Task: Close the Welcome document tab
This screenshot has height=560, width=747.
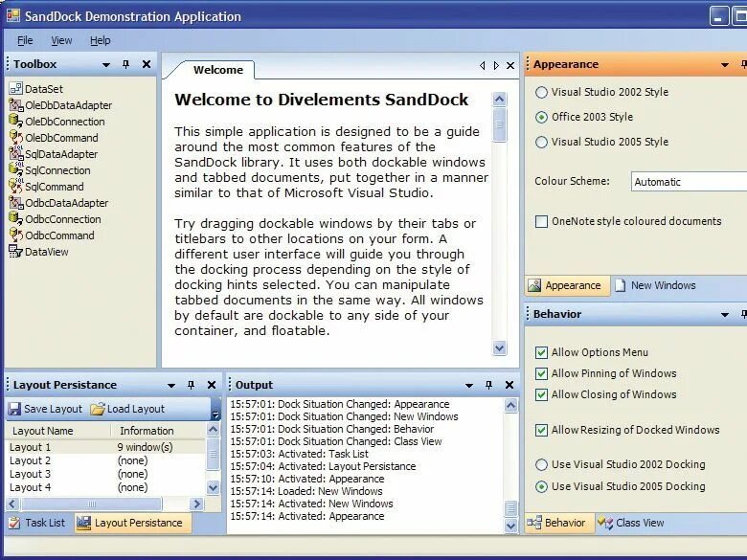Action: 510,66
